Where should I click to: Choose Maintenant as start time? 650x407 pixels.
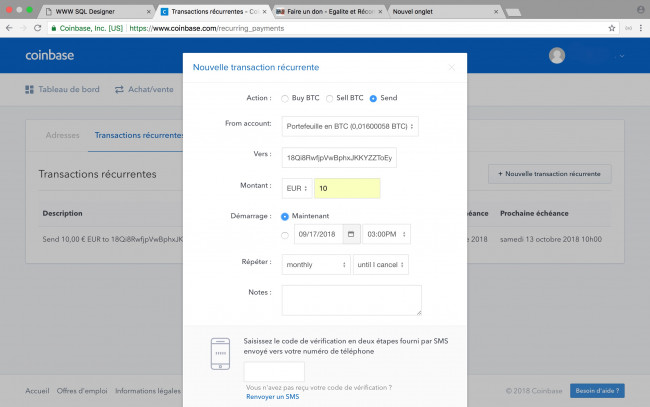(x=285, y=216)
